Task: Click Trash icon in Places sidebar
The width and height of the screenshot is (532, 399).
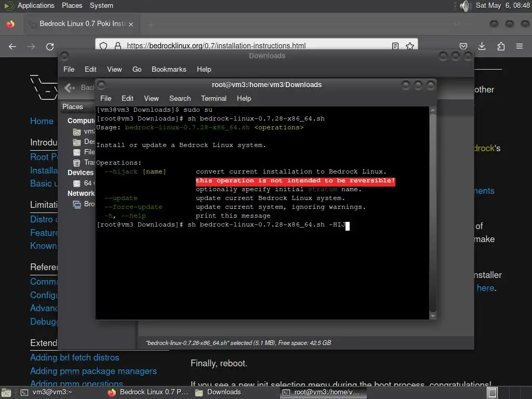Action: click(x=77, y=163)
